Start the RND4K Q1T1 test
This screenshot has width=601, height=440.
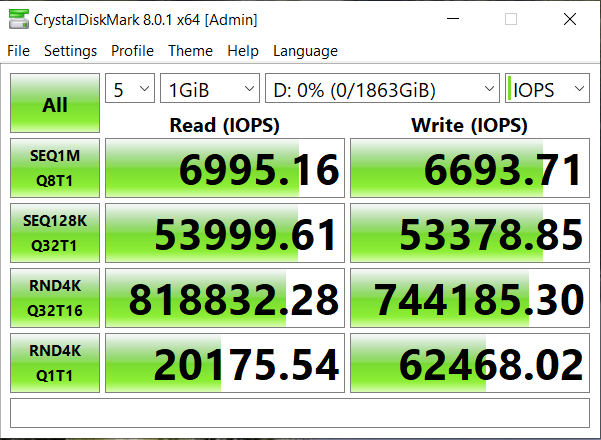pyautogui.click(x=55, y=363)
